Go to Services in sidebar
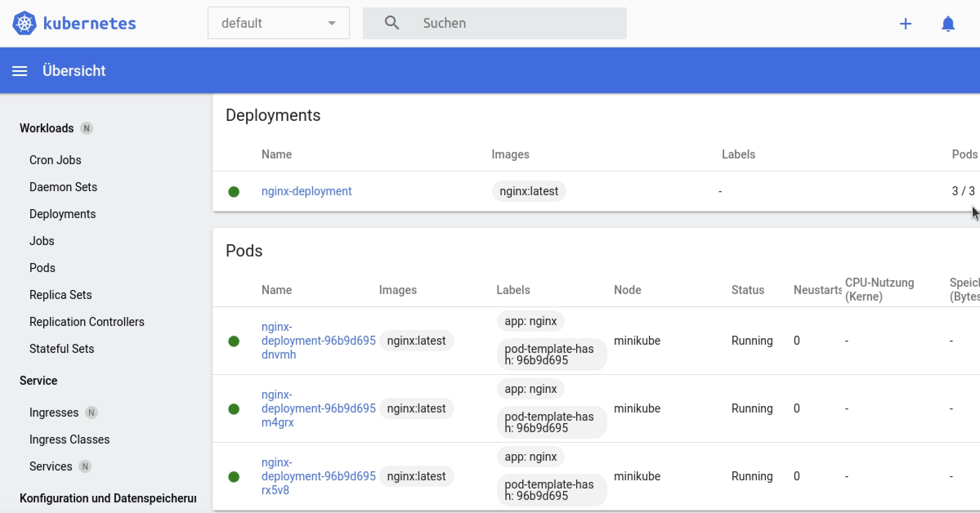980x513 pixels. [x=51, y=466]
